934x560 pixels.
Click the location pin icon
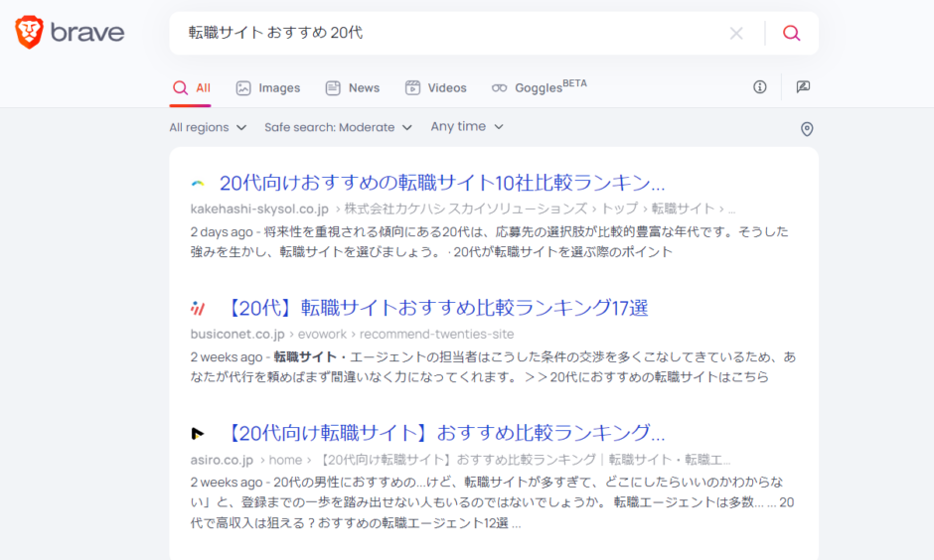(x=807, y=128)
